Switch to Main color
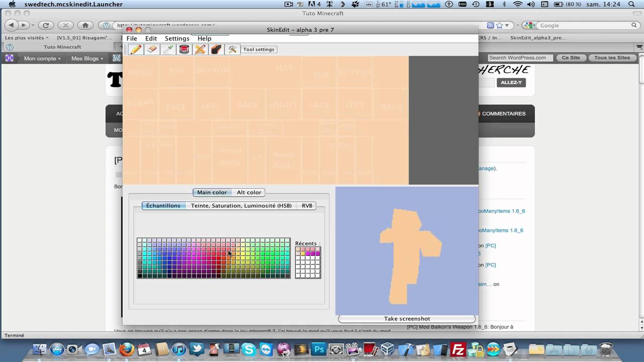Viewport: 644px width, 362px height. coord(212,193)
